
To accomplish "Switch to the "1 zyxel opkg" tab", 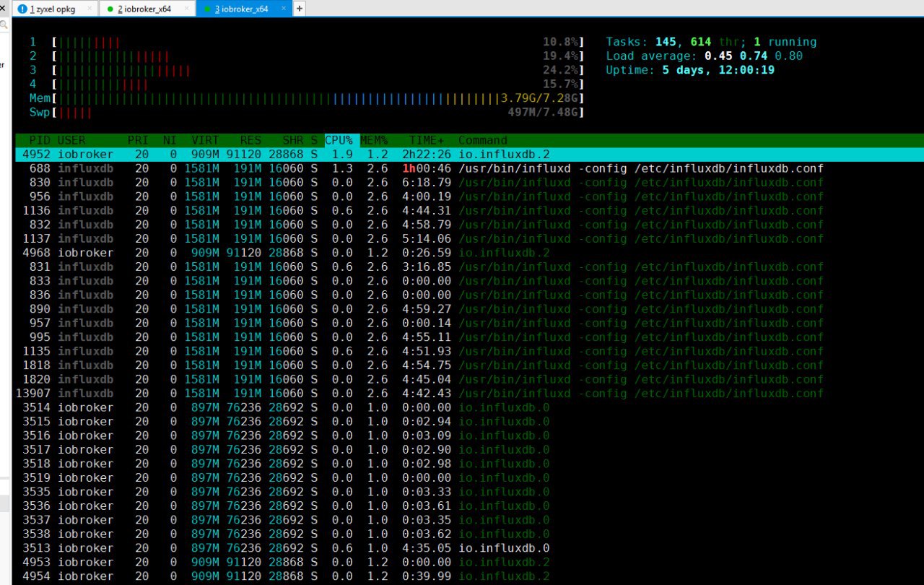I will pos(55,9).
